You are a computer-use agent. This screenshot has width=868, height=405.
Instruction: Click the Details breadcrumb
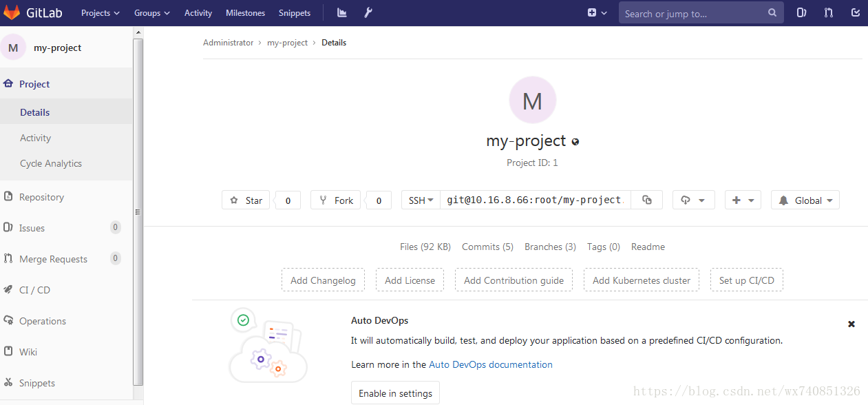334,43
